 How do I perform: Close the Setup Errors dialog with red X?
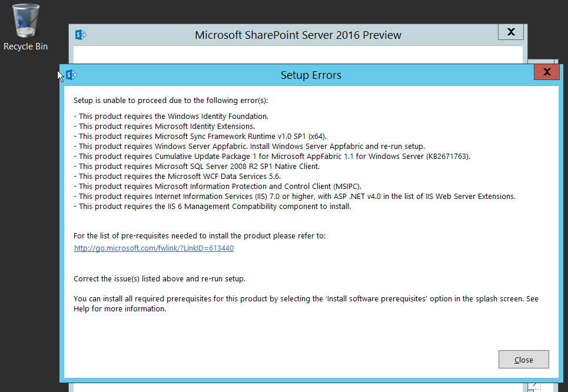coord(547,72)
